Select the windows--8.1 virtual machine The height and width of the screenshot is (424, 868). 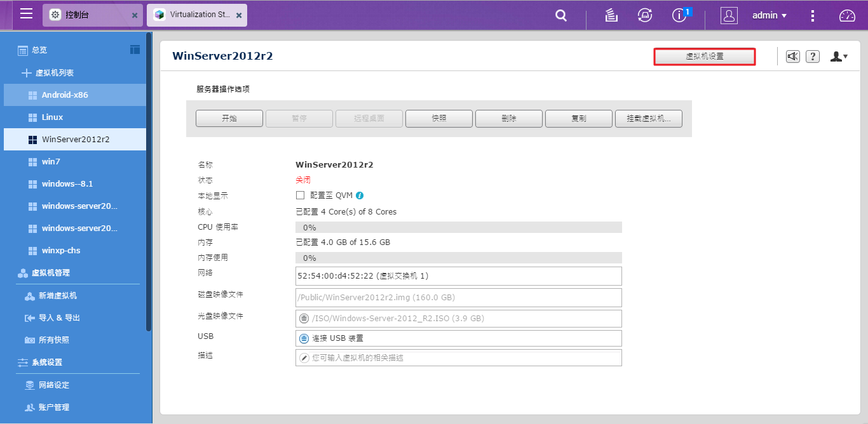point(75,184)
